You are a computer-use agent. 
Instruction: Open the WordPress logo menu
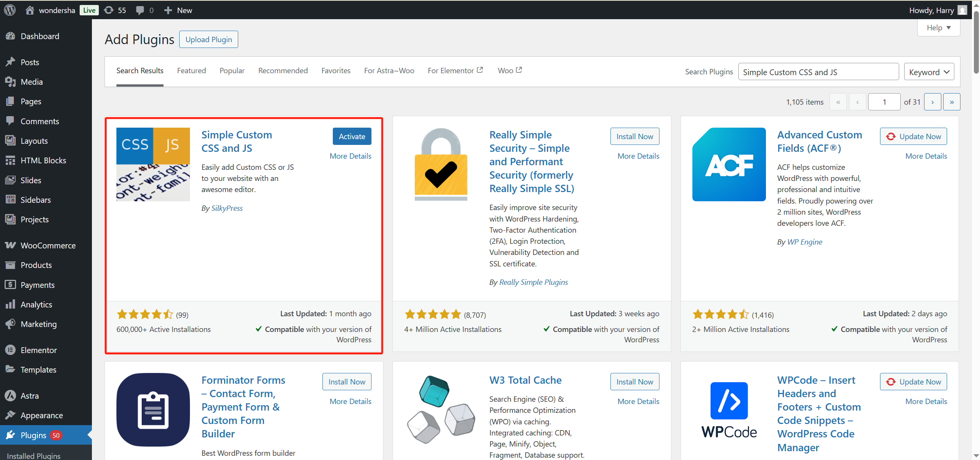click(x=9, y=10)
